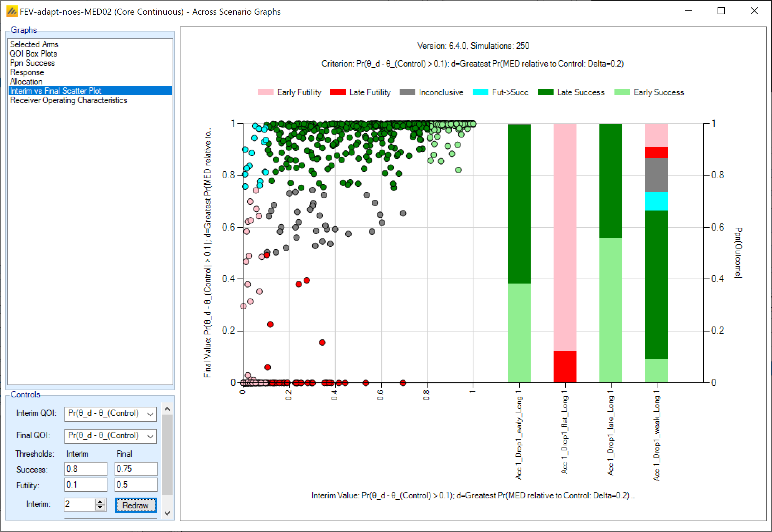Select QOI Box Plots graph

coord(33,54)
